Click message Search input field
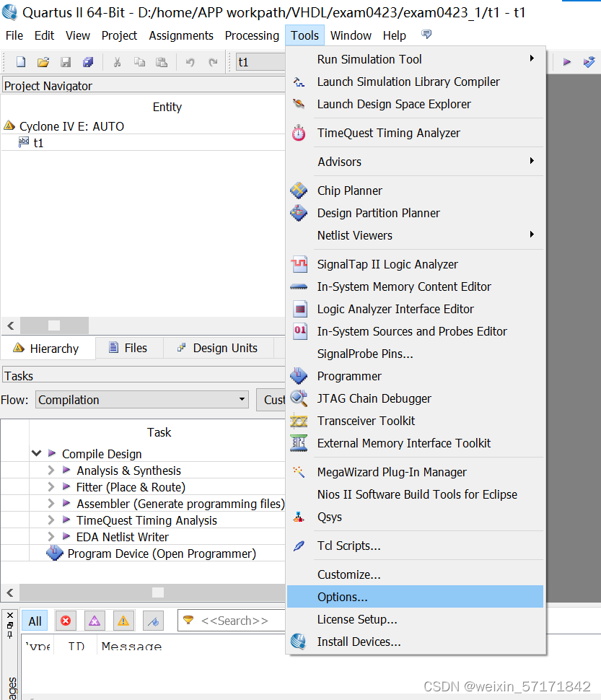The height and width of the screenshot is (700, 601). (x=232, y=621)
